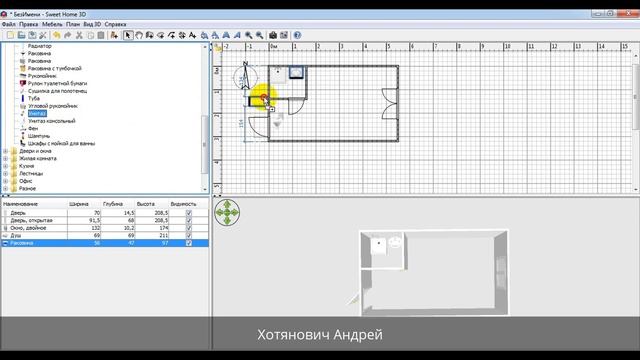Zoom out of the plan
The height and width of the screenshot is (360, 640).
[x=259, y=36]
